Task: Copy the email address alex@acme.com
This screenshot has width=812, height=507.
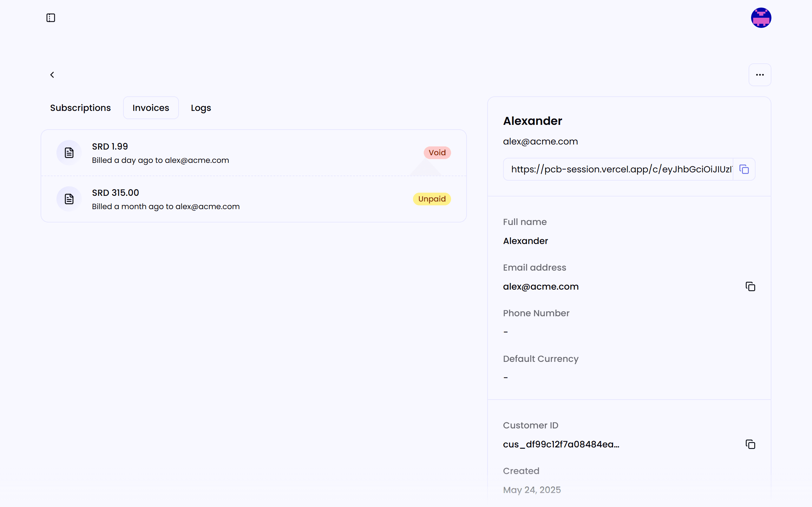Action: pyautogui.click(x=750, y=287)
